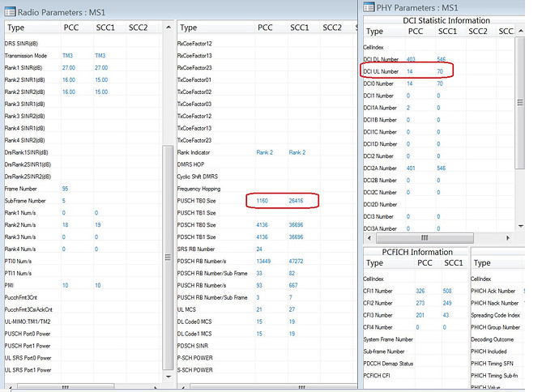Select the Rank Indicator PCC value Rank 2
This screenshot has width=559, height=392.
point(265,152)
